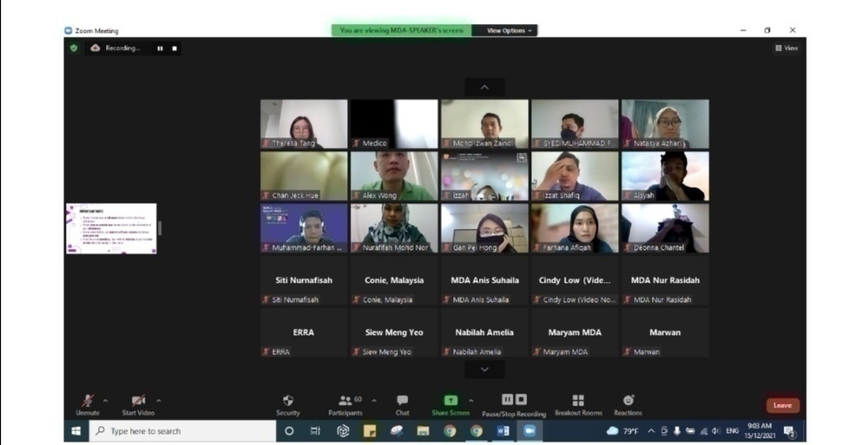Click the Windows taskbar search box
The image size is (868, 445).
click(x=182, y=431)
